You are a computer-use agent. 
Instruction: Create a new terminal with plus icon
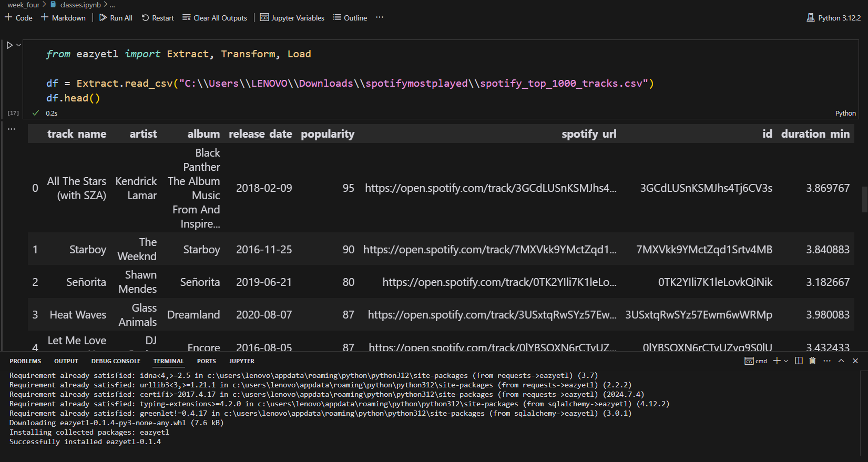click(x=777, y=361)
